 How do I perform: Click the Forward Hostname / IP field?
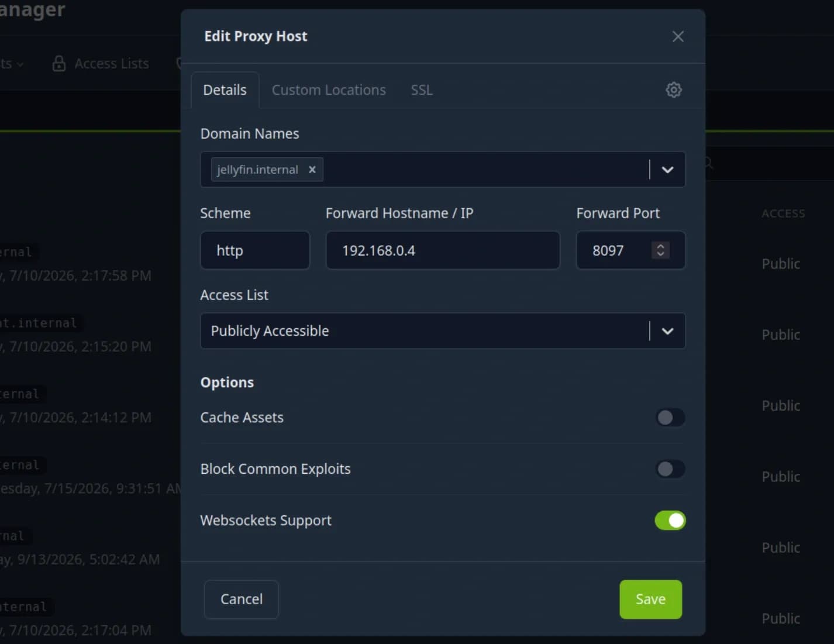[x=443, y=250]
